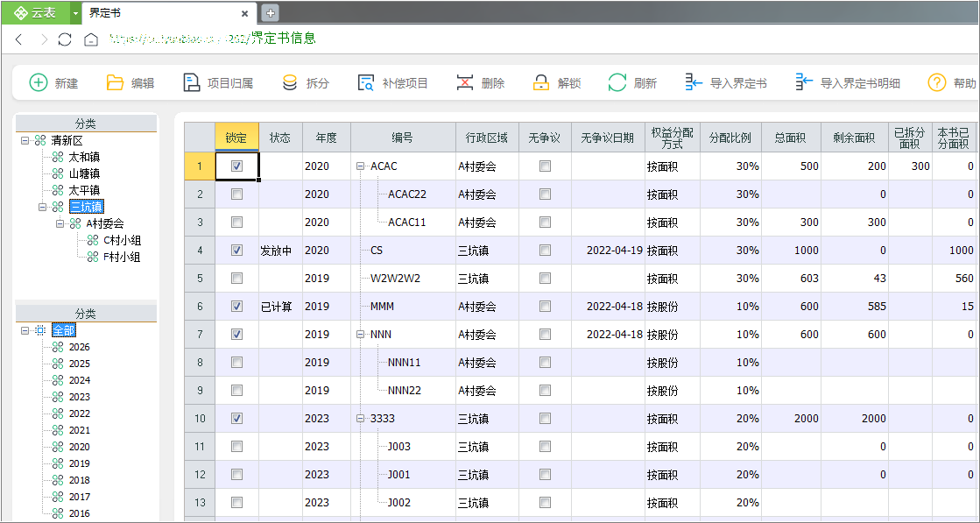
Task: Uncheck 锁定 checkbox for row 3333
Action: [x=236, y=419]
